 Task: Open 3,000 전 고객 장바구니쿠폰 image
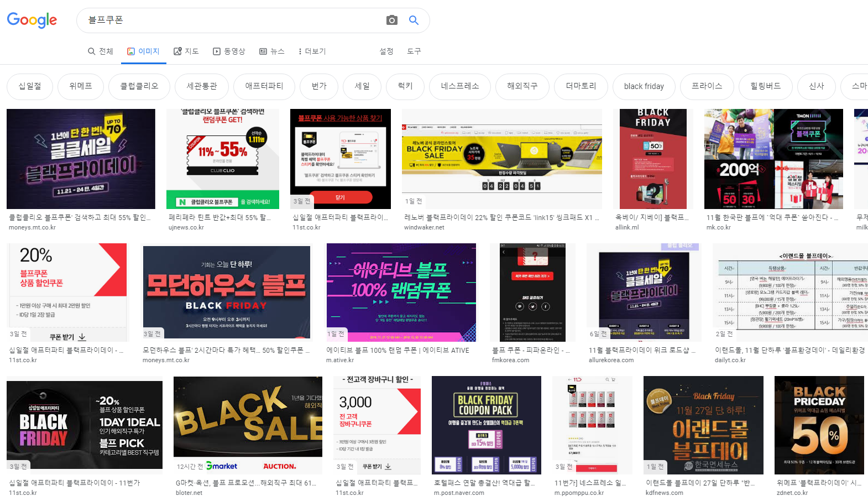coord(377,425)
